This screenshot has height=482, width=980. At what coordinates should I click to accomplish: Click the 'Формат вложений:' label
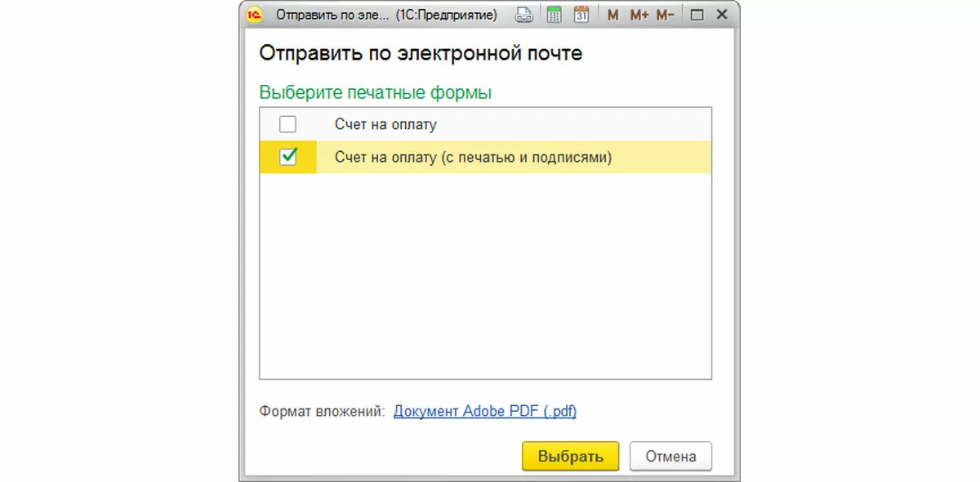pos(322,411)
